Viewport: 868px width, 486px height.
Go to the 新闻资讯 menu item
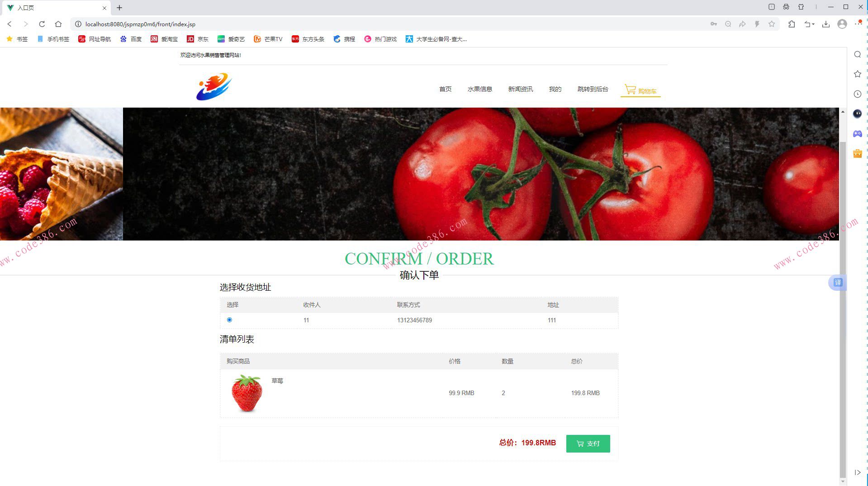click(x=520, y=89)
